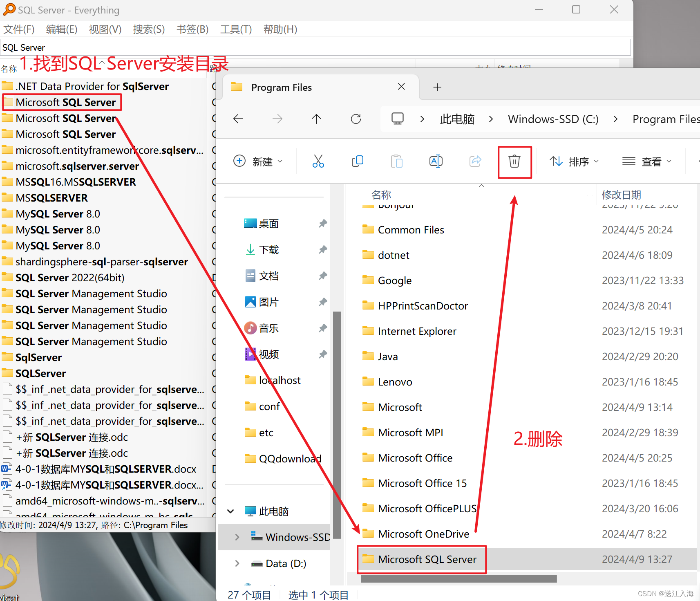This screenshot has height=601, width=700.
Task: Select 'MSSQL16.MSSQLSERVER' in Everything results
Action: click(76, 182)
